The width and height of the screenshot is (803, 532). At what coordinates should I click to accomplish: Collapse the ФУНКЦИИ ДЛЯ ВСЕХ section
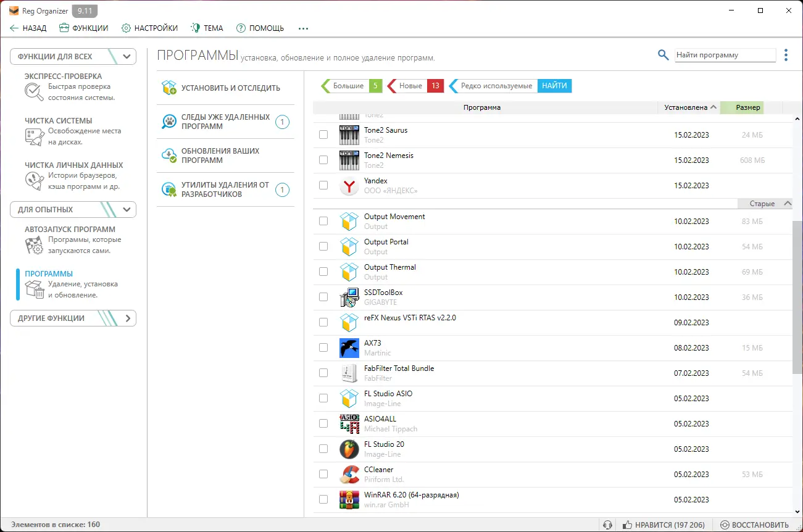(x=73, y=56)
